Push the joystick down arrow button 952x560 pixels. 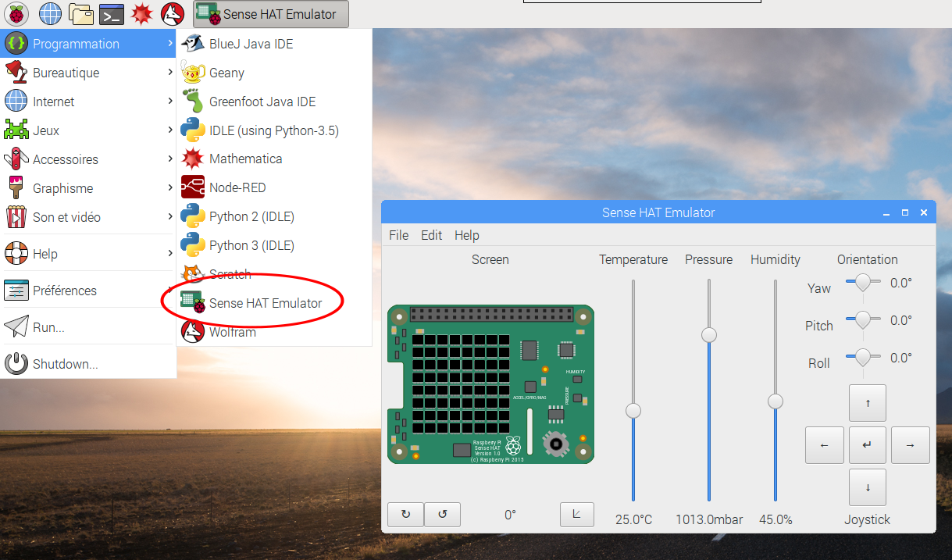(868, 487)
